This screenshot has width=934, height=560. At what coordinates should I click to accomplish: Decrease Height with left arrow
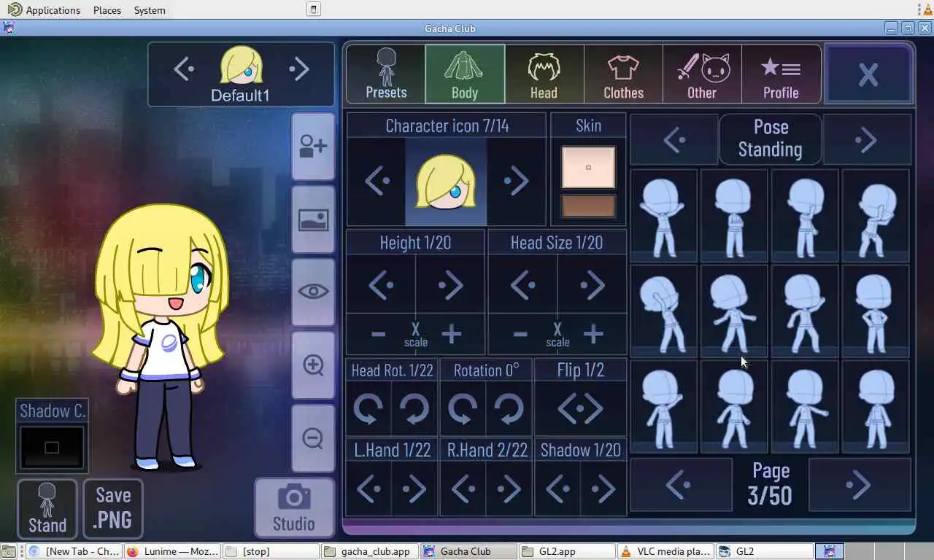pyautogui.click(x=381, y=284)
